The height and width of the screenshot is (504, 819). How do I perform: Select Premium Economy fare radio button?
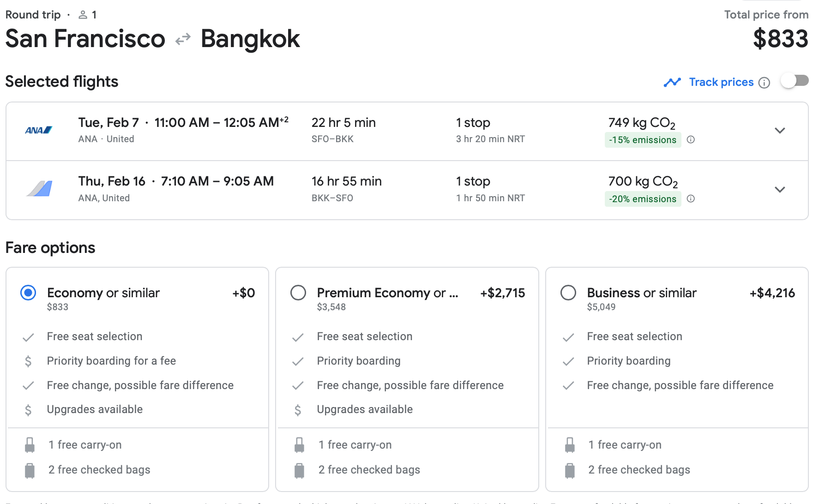(x=298, y=293)
